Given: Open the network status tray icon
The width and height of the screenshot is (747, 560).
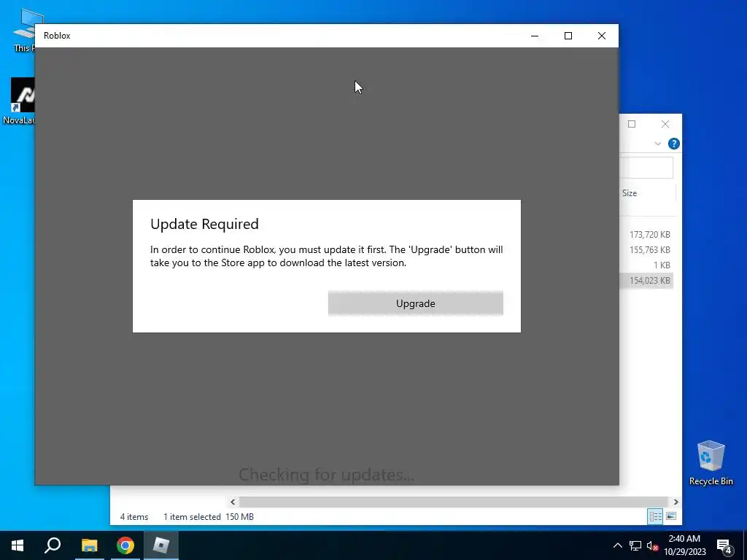Looking at the screenshot, I should (635, 545).
